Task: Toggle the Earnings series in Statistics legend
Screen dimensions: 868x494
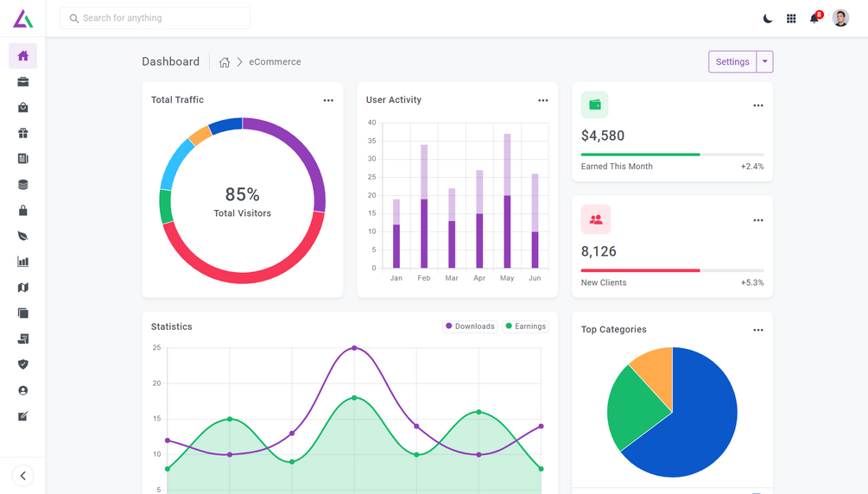Action: pyautogui.click(x=525, y=326)
